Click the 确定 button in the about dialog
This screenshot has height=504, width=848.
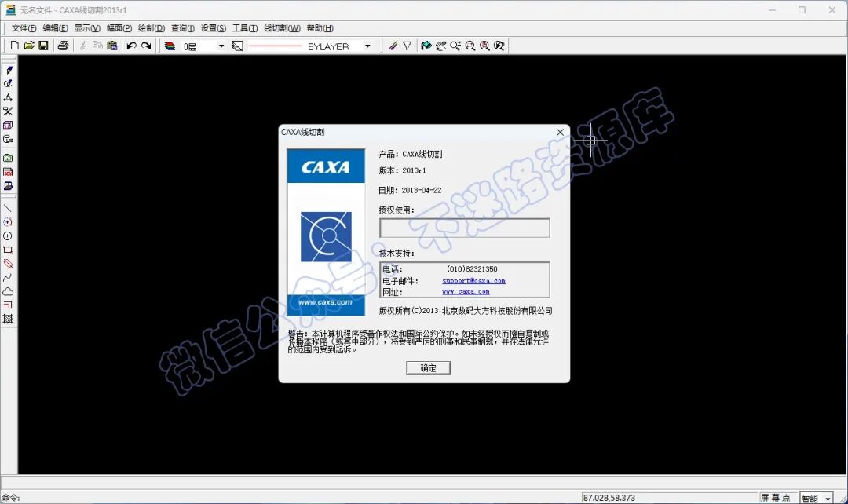tap(428, 368)
